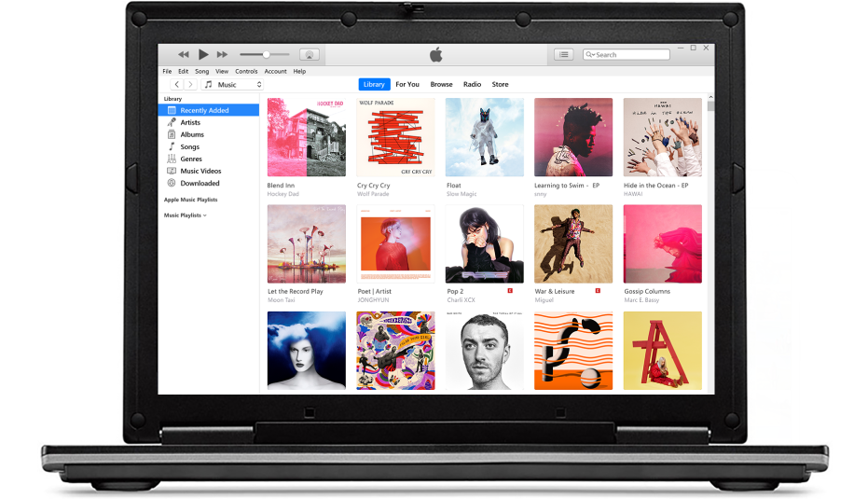The height and width of the screenshot is (499, 868).
Task: Click the Charli XCX artist name
Action: [462, 300]
